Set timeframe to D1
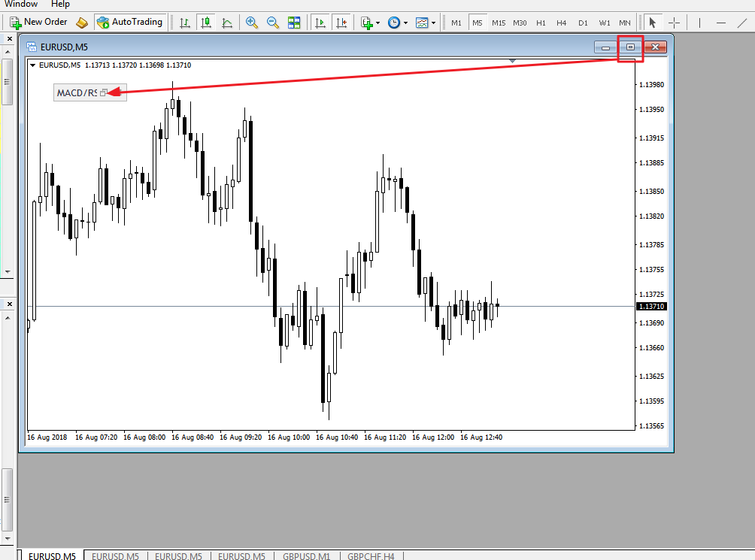Screen dimensions: 755x560 tap(583, 23)
